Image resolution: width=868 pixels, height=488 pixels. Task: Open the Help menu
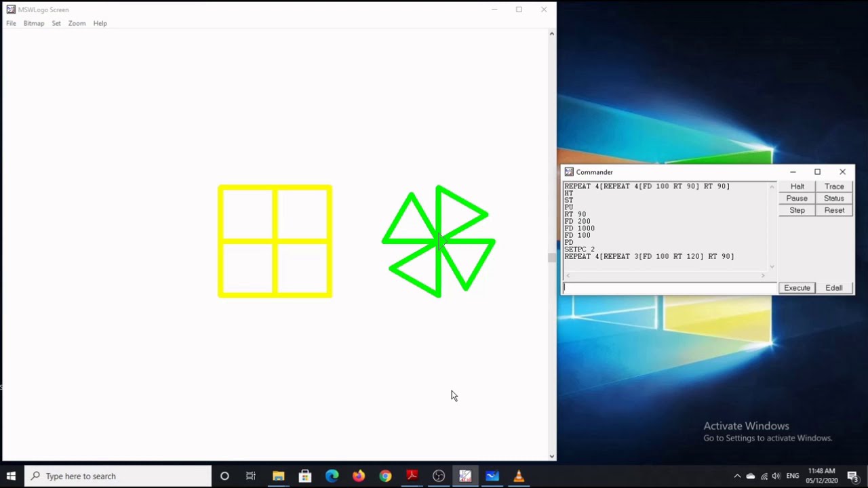pos(100,23)
